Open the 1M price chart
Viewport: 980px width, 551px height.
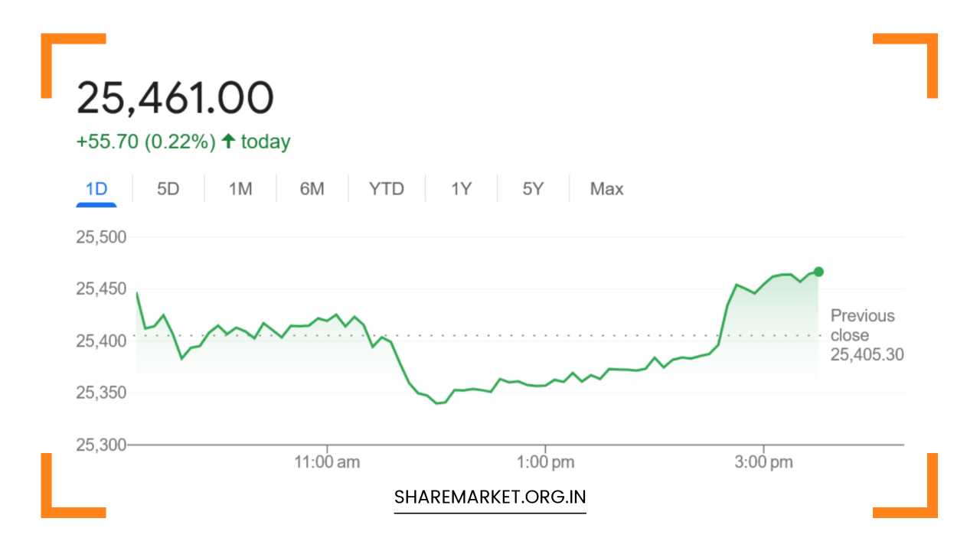(240, 188)
